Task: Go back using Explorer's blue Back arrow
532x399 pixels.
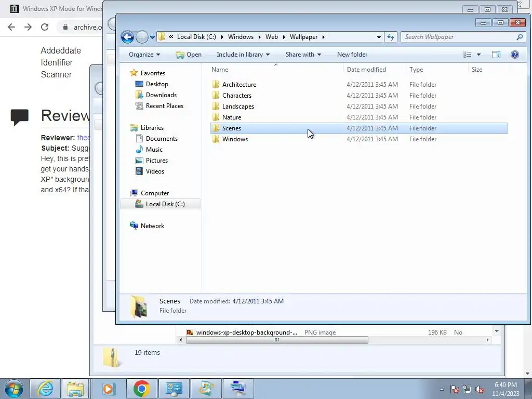Action: tap(127, 37)
